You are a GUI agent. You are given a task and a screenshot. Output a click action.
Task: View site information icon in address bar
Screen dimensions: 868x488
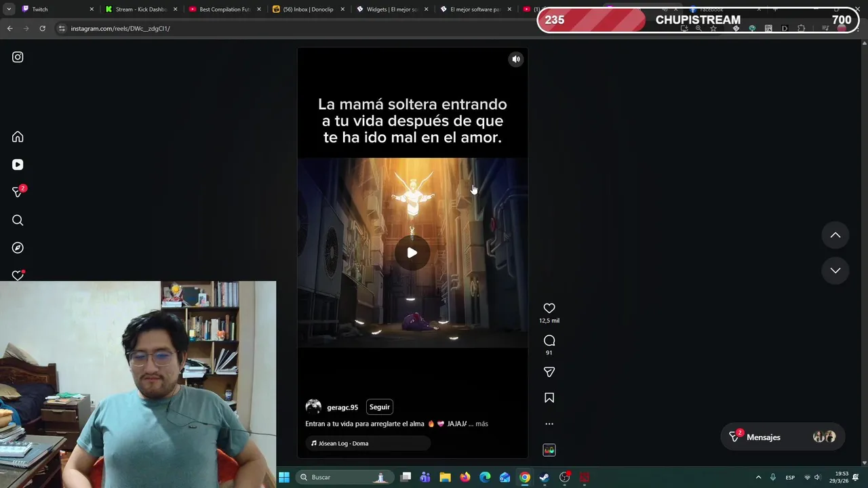coord(62,28)
